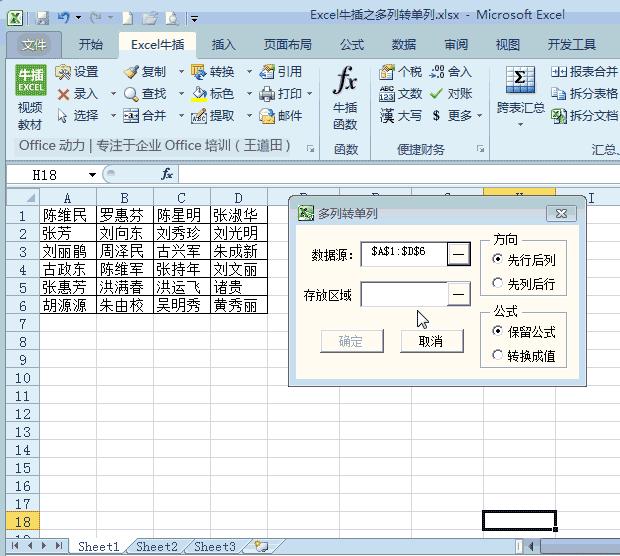
Task: Expand the 录入 dropdown arrow
Action: point(113,94)
